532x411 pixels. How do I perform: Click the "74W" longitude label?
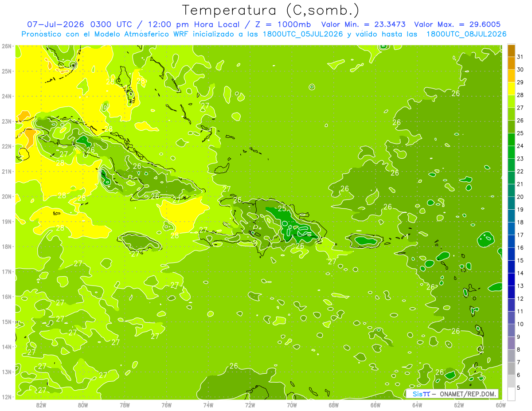click(x=208, y=405)
